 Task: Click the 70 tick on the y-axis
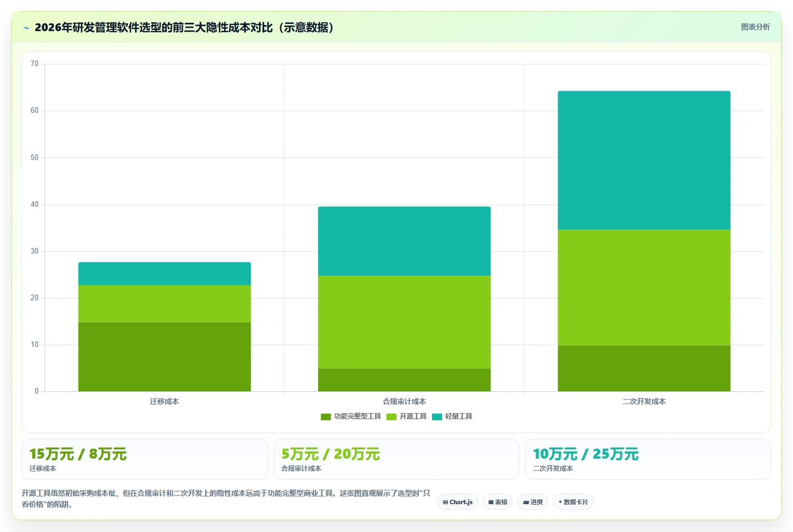tap(34, 64)
